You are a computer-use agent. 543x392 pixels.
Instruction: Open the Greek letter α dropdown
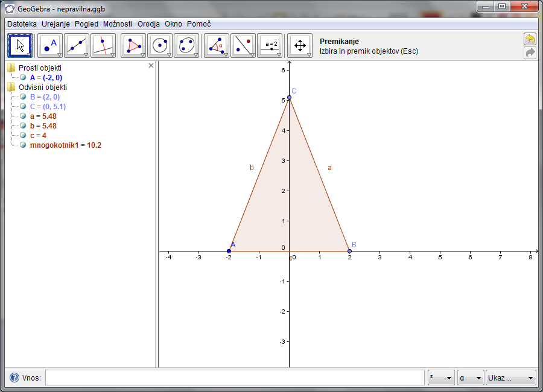471,378
